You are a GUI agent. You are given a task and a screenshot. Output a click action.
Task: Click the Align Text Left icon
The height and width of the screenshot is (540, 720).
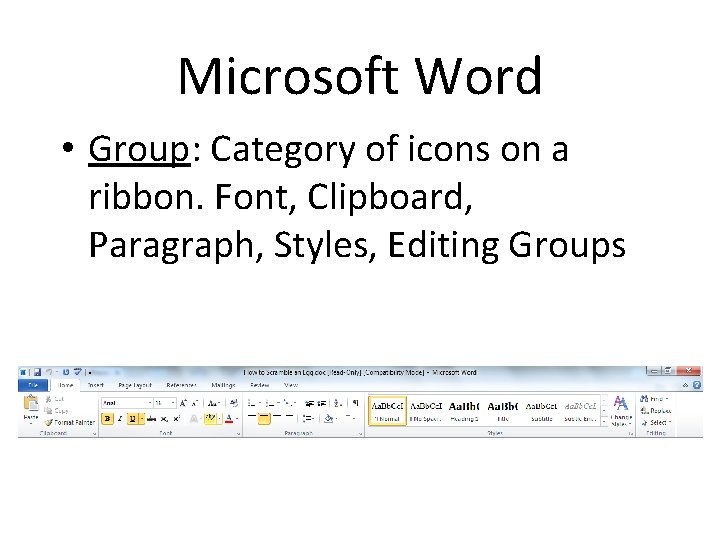pyautogui.click(x=252, y=417)
